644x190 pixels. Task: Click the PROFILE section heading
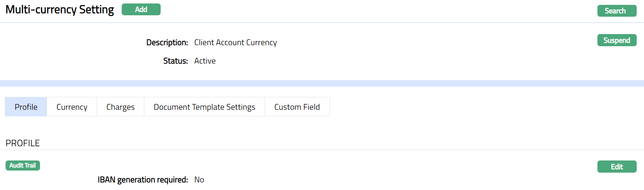23,143
